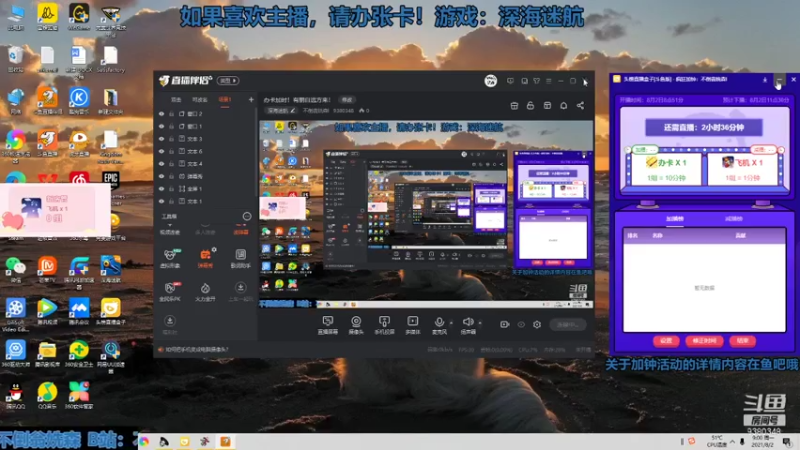Screen dimensions: 800x450
Task: Click 结束 button in purple window
Action: pyautogui.click(x=742, y=341)
